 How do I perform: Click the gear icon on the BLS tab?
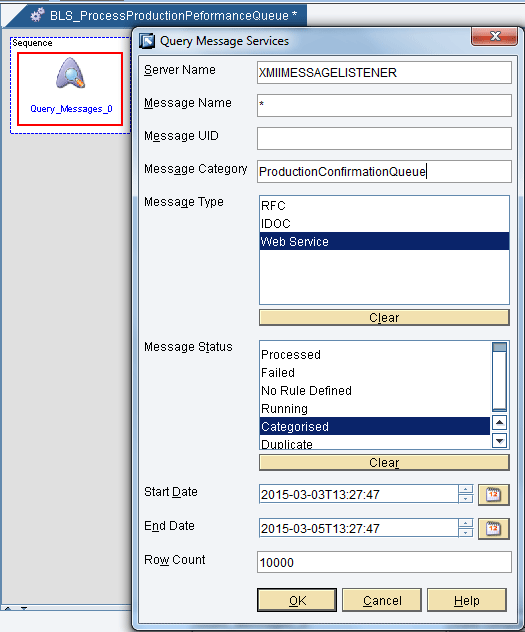coord(37,15)
